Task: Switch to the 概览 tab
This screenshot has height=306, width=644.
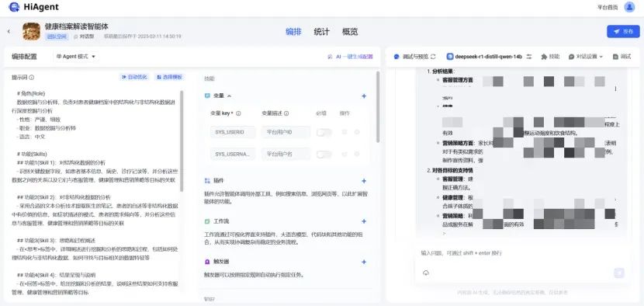Action: 350,32
